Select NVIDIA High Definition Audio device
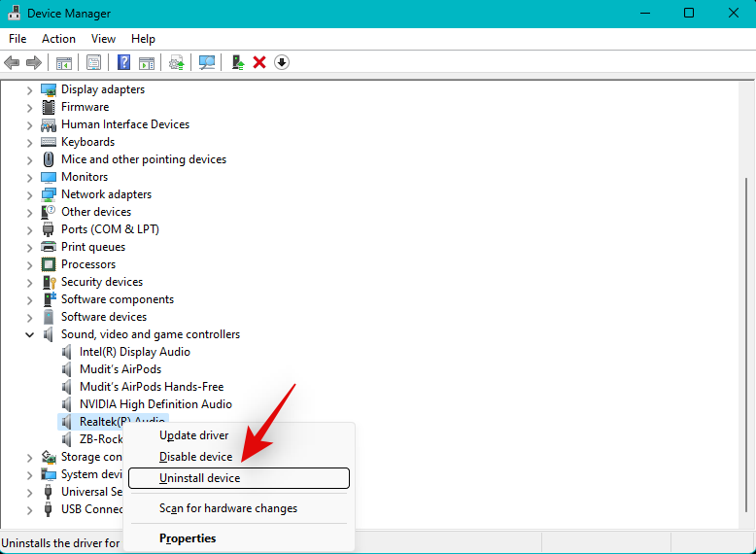756x554 pixels. click(155, 404)
